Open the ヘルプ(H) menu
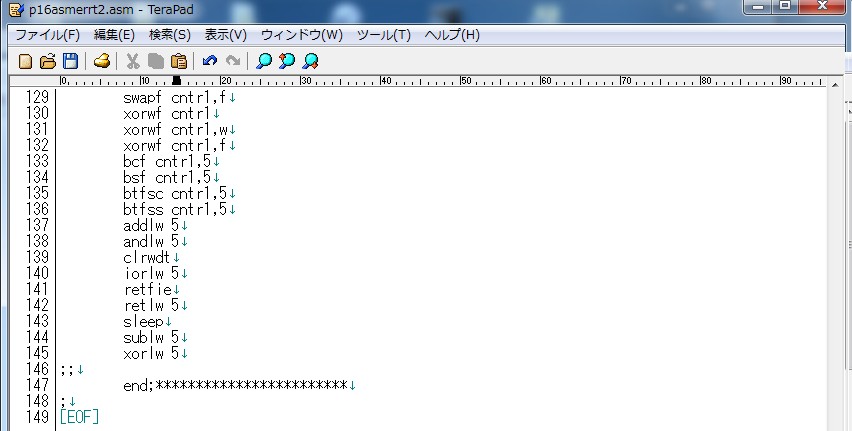The image size is (852, 431). click(452, 35)
